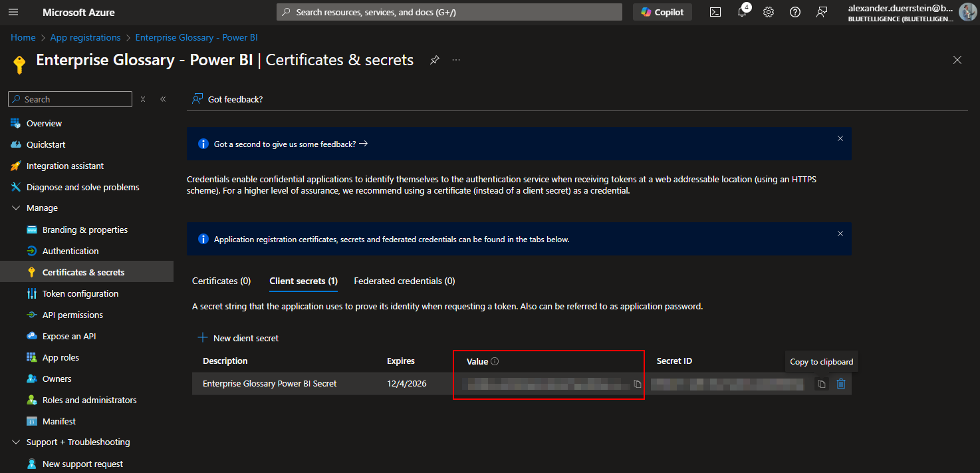Open API permissions in the sidebar
980x473 pixels.
(72, 315)
